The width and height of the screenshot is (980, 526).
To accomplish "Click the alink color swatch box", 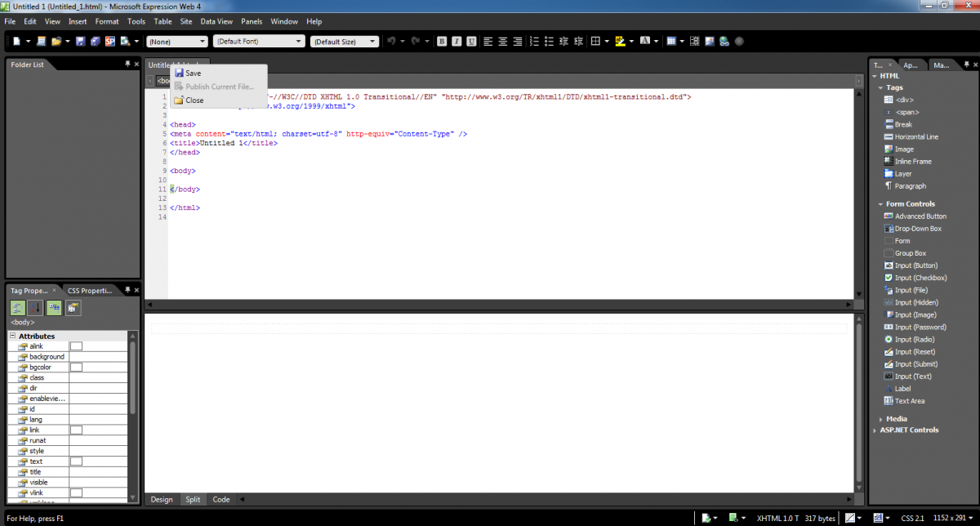I will (76, 346).
